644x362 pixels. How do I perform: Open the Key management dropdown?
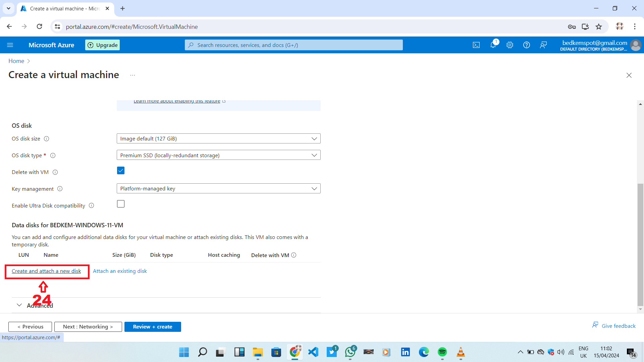pyautogui.click(x=218, y=188)
